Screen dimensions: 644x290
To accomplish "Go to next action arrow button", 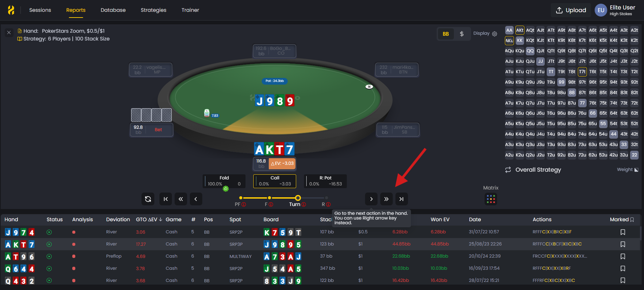I will [371, 199].
